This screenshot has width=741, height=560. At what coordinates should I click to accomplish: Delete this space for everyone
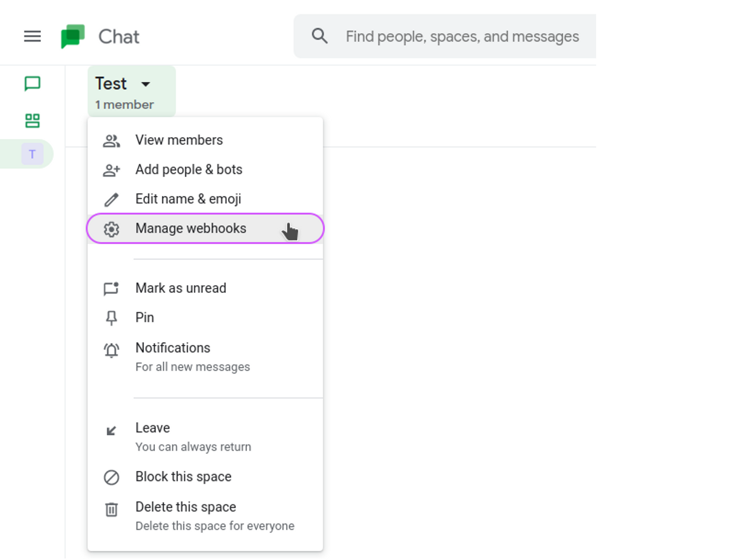click(186, 508)
